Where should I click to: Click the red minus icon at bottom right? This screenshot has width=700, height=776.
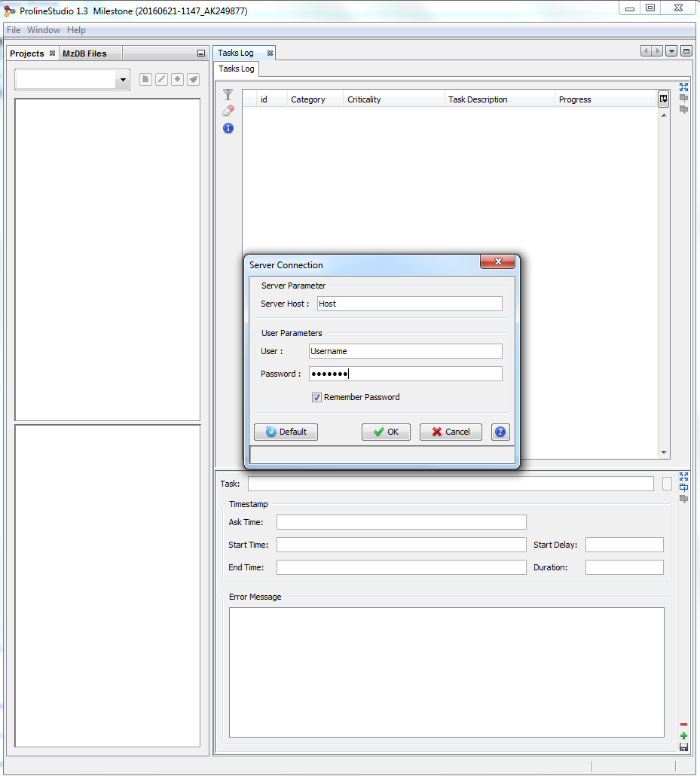click(x=683, y=725)
